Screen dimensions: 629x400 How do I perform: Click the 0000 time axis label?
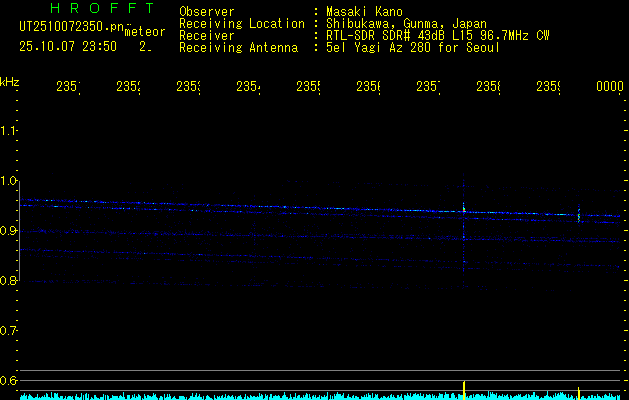tap(609, 87)
